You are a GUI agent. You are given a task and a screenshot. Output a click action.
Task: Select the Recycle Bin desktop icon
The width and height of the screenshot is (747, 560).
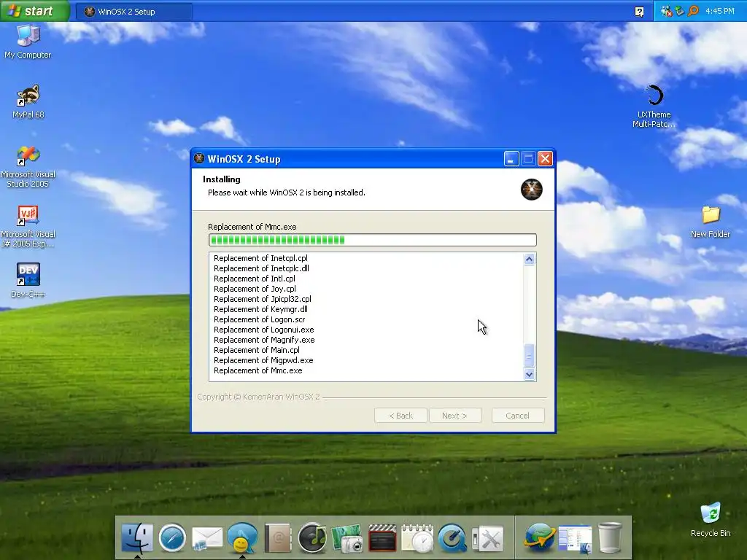point(711,519)
